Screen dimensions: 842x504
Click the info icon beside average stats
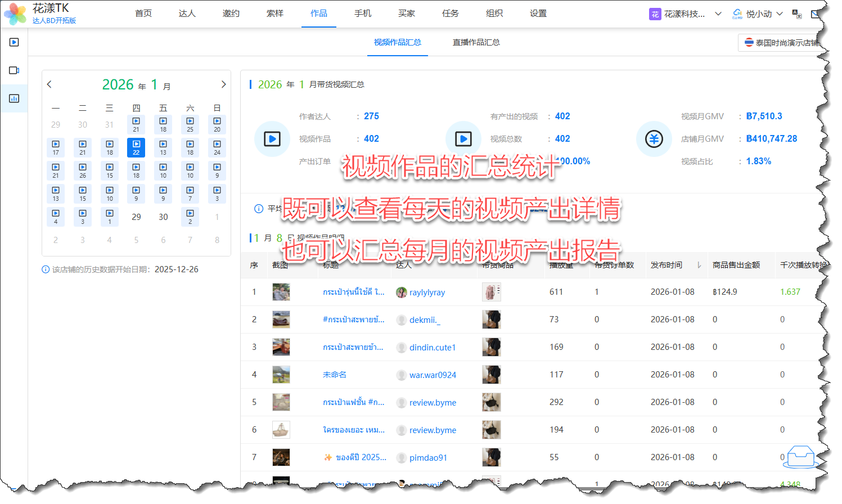[259, 209]
